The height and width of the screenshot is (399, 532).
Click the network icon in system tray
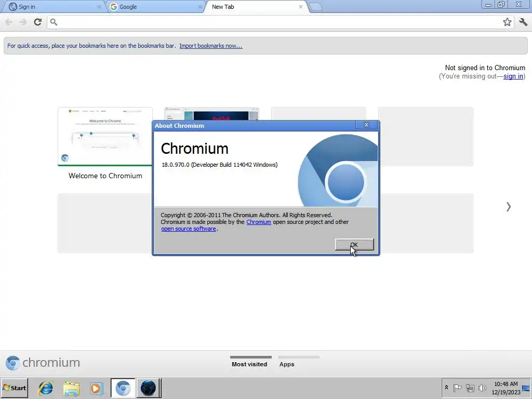point(470,388)
